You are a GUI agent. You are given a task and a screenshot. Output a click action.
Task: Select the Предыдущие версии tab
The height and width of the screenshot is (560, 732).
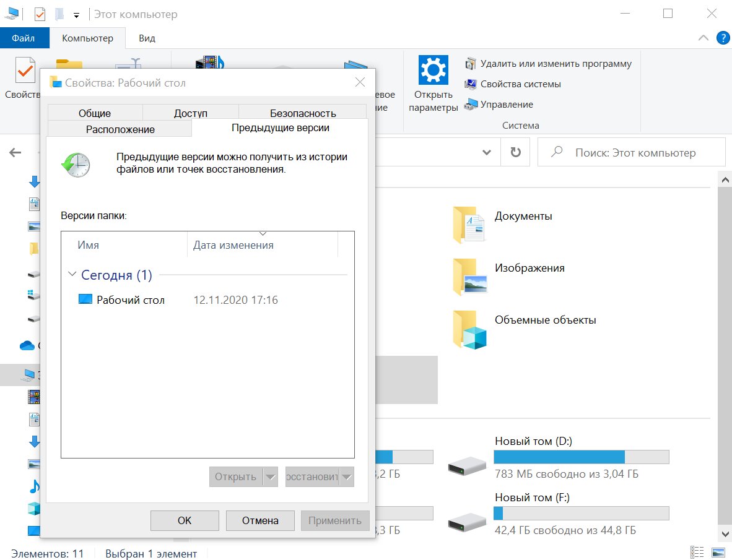coord(280,127)
